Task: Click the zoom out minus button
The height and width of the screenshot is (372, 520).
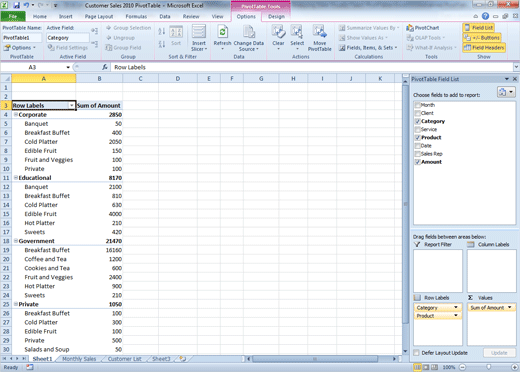Action: [x=462, y=367]
